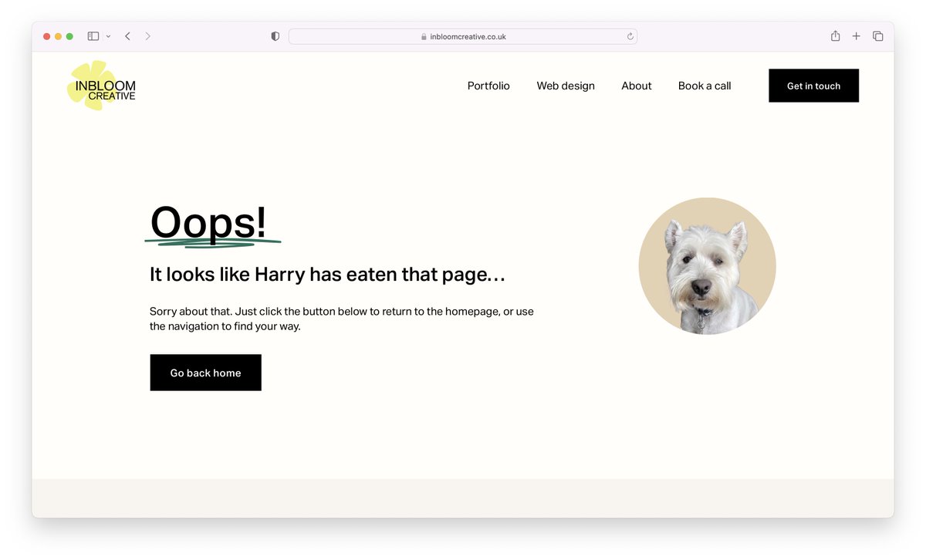Click the padlock icon in the address bar
This screenshot has height=560, width=926.
click(422, 35)
